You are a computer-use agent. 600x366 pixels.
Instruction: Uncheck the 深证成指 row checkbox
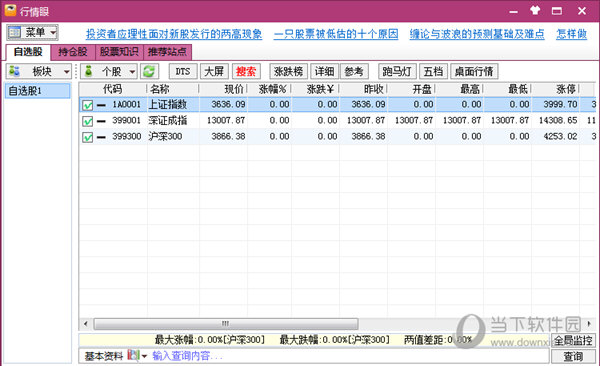[x=88, y=121]
